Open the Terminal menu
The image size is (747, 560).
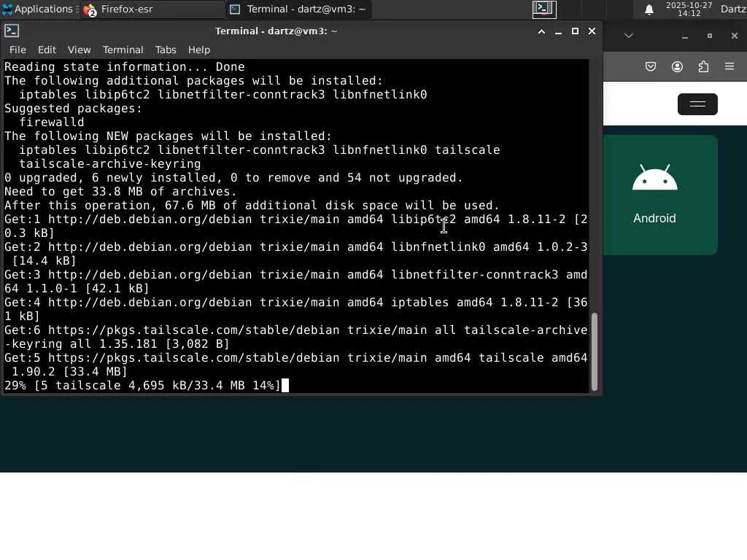point(123,50)
